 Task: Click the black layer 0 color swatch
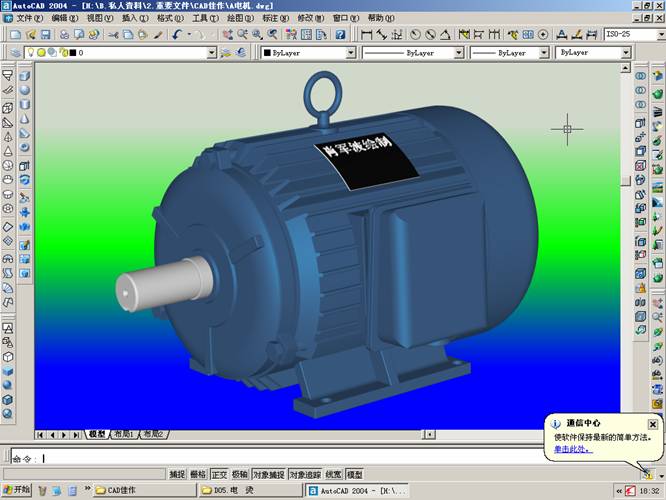click(73, 53)
